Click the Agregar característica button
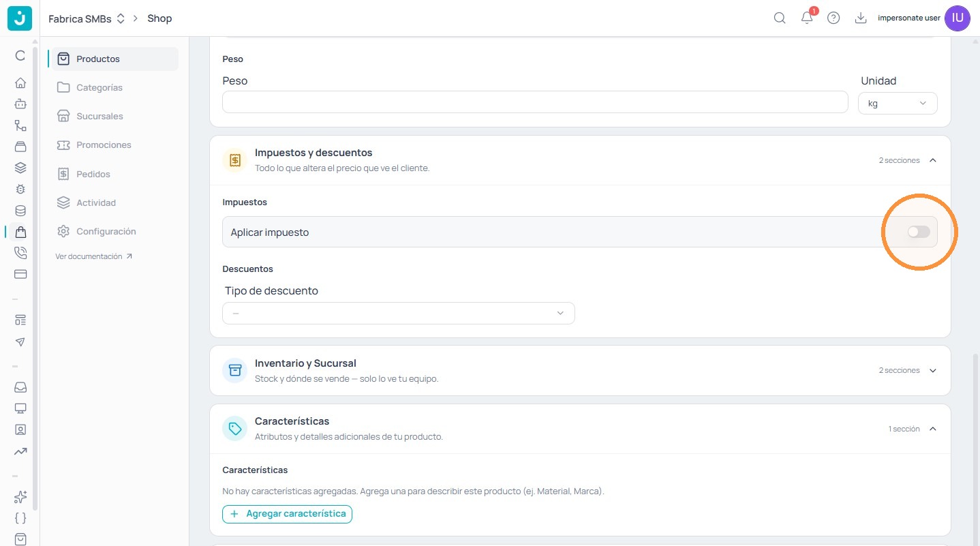 (287, 513)
